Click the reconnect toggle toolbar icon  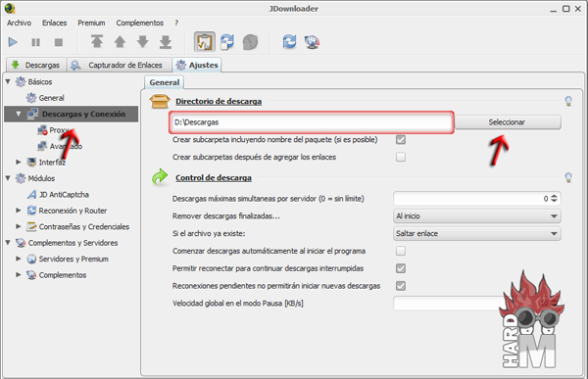pyautogui.click(x=227, y=41)
